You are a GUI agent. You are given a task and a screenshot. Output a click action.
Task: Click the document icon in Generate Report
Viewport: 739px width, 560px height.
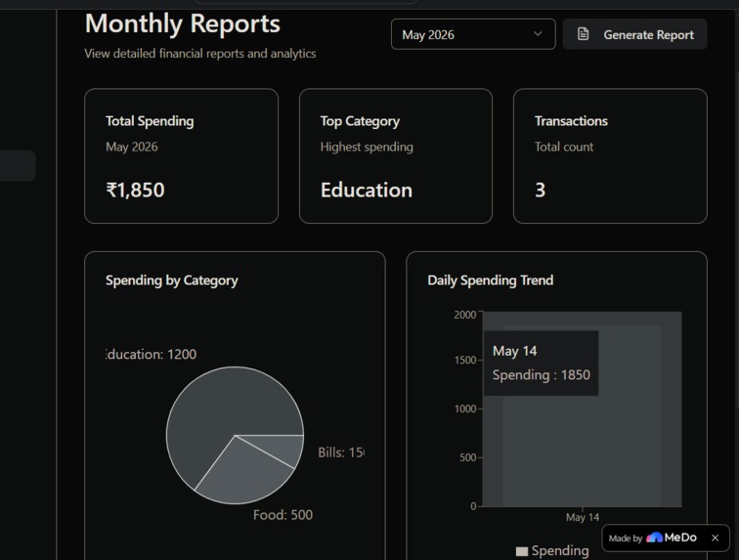[x=583, y=34]
